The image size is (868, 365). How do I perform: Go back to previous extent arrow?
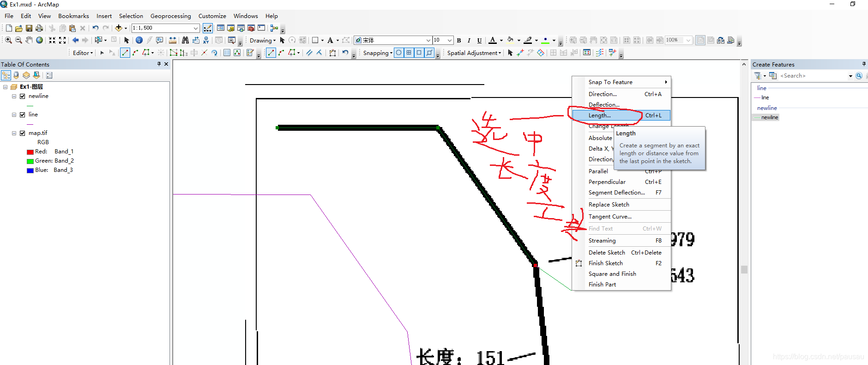point(75,40)
